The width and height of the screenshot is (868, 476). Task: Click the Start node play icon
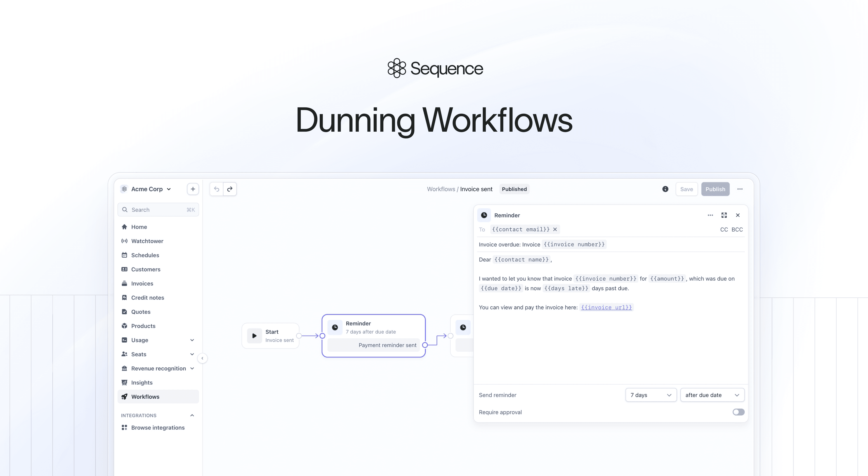pyautogui.click(x=254, y=336)
